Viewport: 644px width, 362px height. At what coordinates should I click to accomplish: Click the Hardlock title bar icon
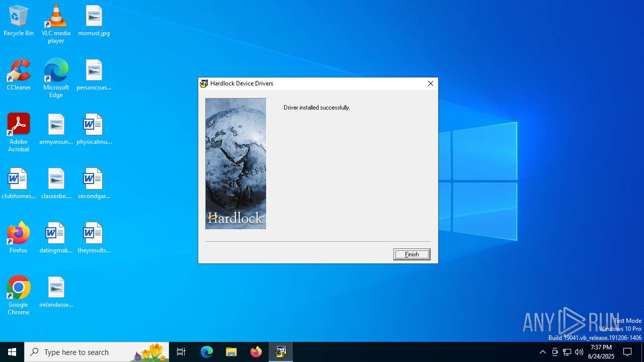(x=204, y=83)
